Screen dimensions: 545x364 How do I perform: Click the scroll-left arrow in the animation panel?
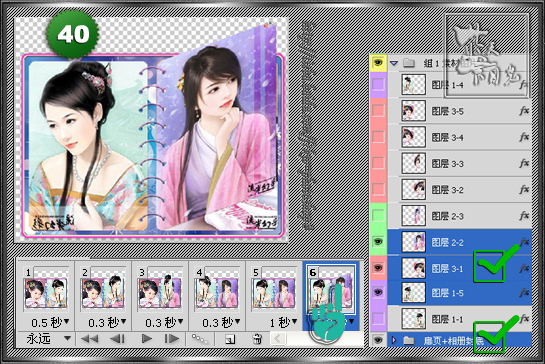tap(278, 338)
